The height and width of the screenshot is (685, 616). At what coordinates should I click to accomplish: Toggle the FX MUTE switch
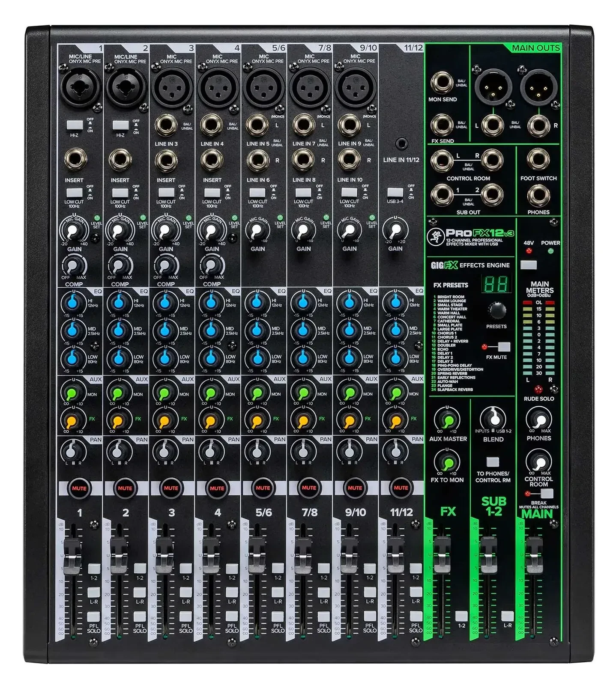[x=503, y=347]
